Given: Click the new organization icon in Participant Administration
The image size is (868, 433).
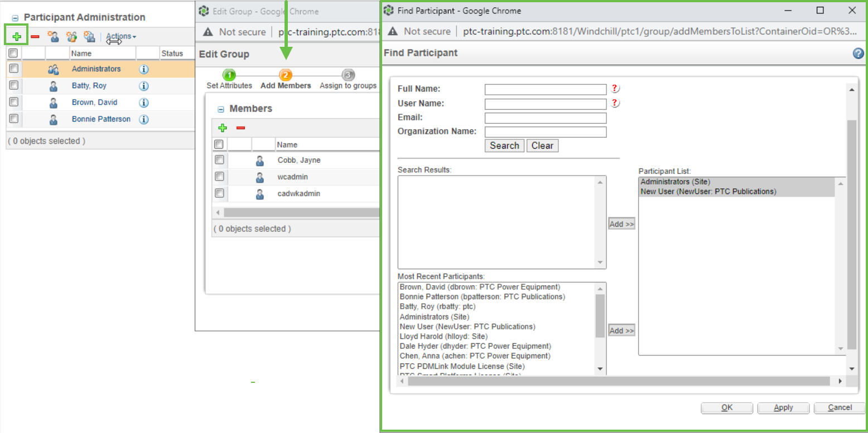Looking at the screenshot, I should [89, 37].
